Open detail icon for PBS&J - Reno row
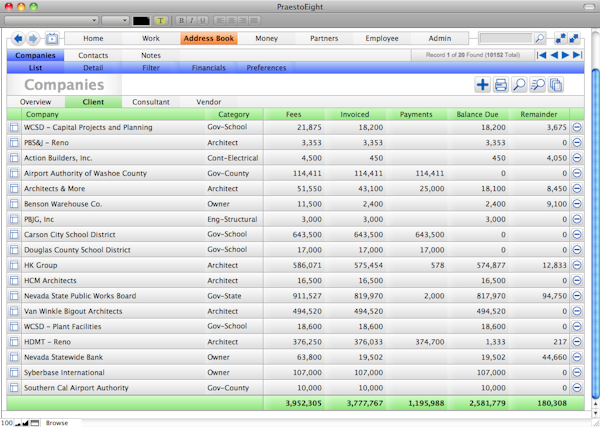600x427 pixels. [14, 143]
